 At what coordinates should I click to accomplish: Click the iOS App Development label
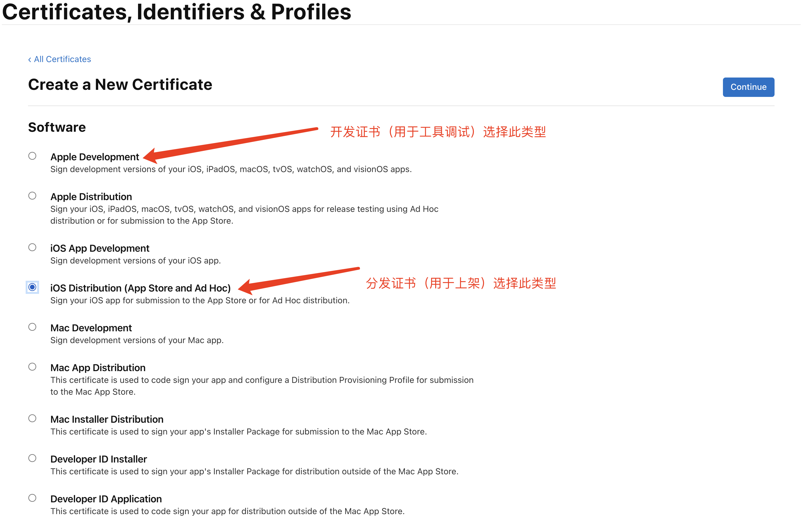coord(100,248)
